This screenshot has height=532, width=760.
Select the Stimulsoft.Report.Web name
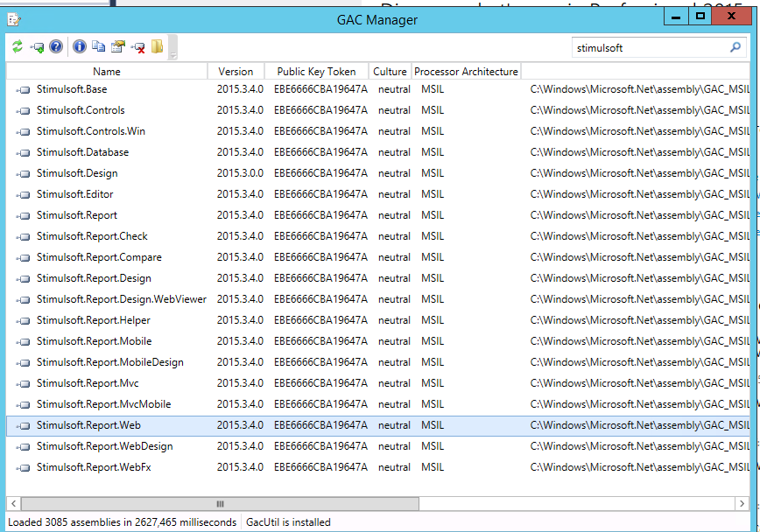click(88, 425)
